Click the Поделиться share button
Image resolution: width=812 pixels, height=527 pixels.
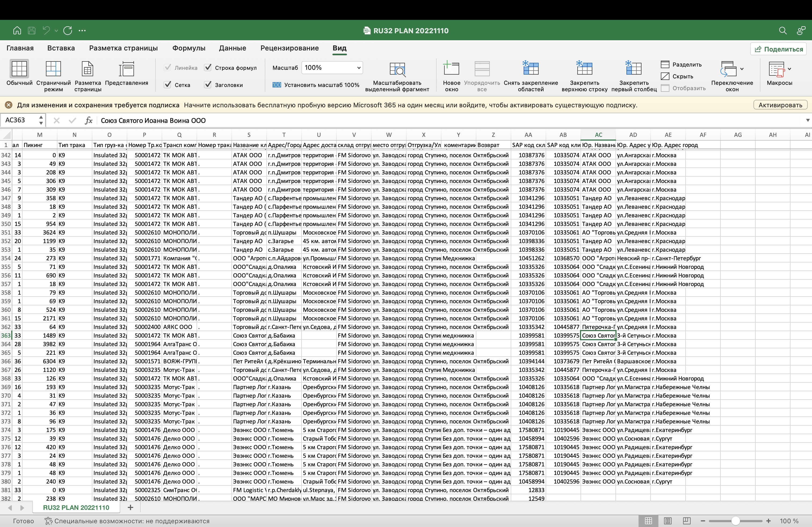pyautogui.click(x=778, y=49)
